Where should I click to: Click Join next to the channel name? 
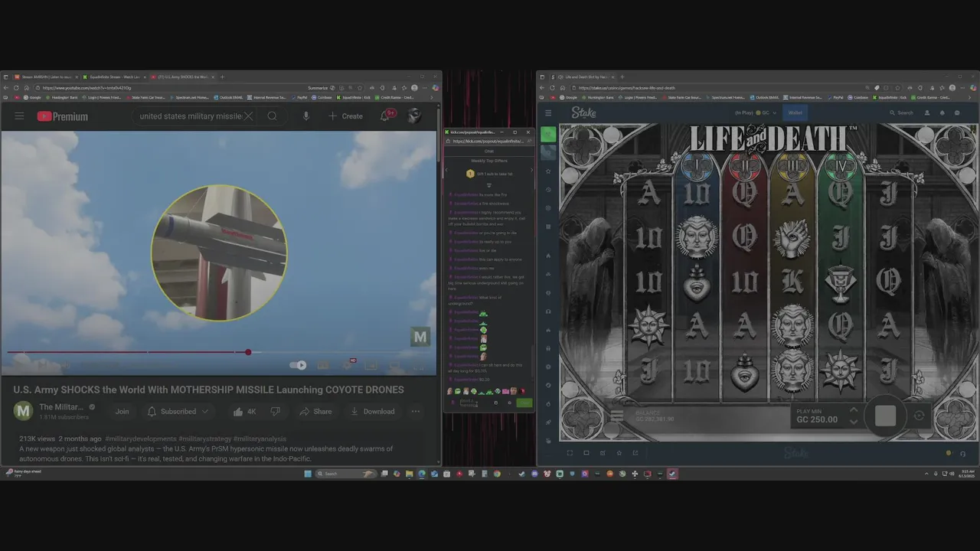pyautogui.click(x=122, y=412)
